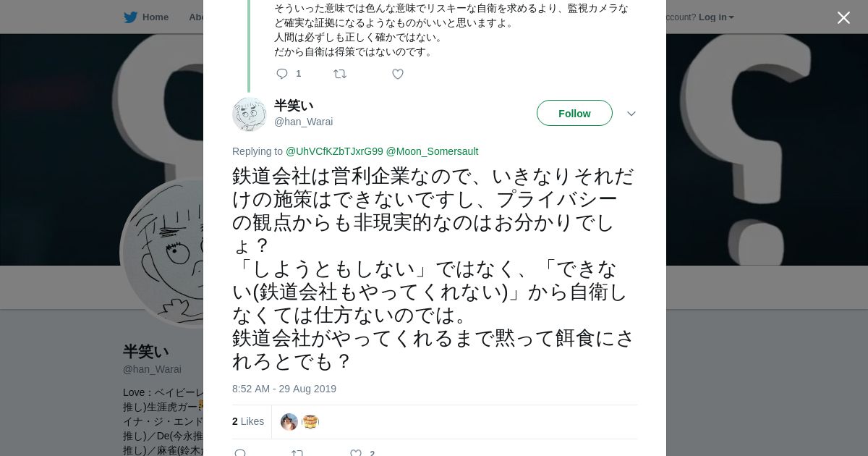Open the burger avatar liker profile
The width and height of the screenshot is (868, 456).
click(310, 422)
